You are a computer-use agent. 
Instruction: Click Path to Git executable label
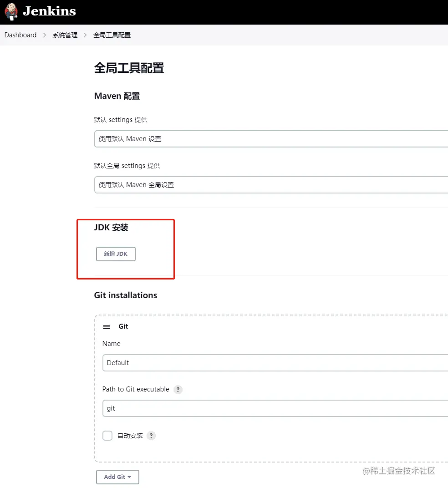(136, 389)
